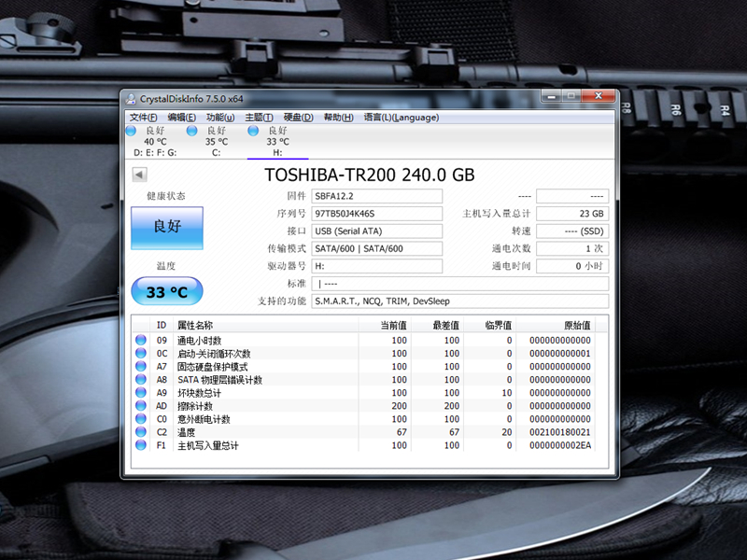Image resolution: width=747 pixels, height=560 pixels.
Task: Click the blue disk circle above 40 °C
Action: (x=131, y=131)
